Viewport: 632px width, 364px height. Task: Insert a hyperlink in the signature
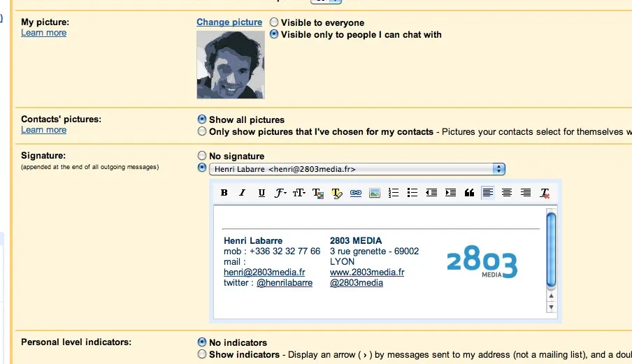(355, 193)
